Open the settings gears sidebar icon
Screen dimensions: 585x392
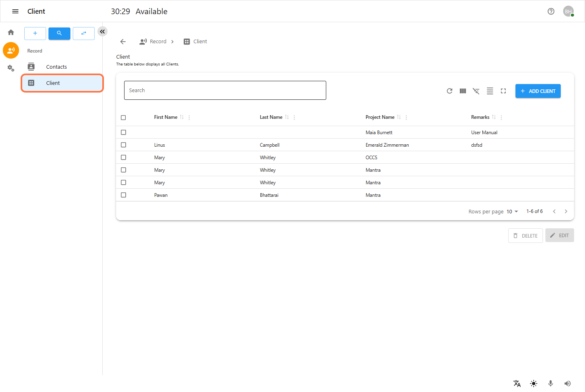11,68
